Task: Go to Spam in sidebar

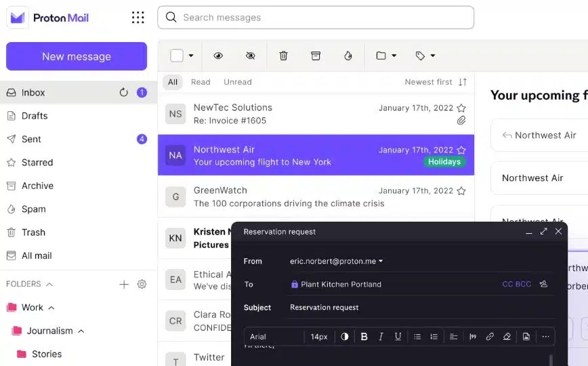Action: click(33, 209)
